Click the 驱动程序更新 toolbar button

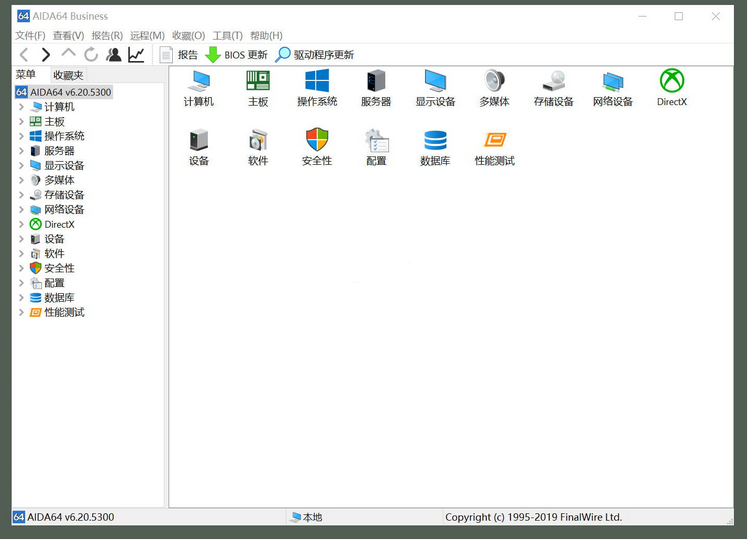point(314,55)
